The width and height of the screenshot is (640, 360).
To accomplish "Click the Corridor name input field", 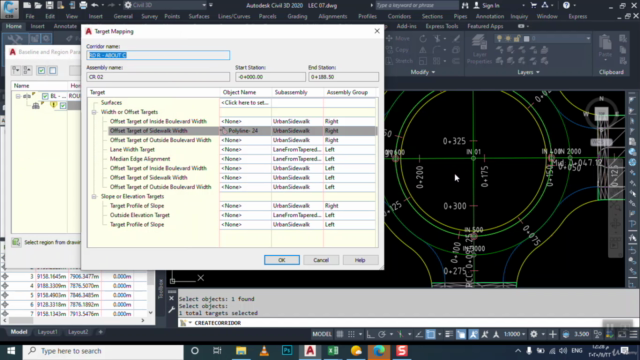I will (x=158, y=55).
